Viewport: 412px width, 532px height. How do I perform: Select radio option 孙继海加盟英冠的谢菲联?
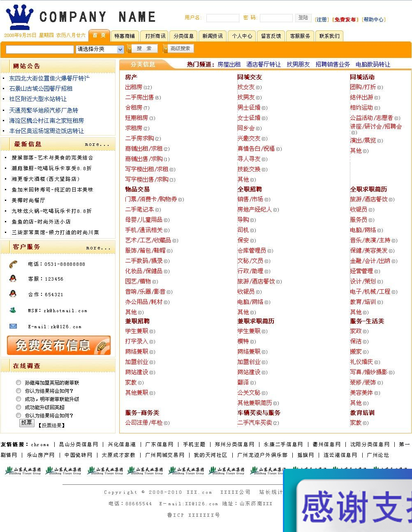[x=19, y=382]
